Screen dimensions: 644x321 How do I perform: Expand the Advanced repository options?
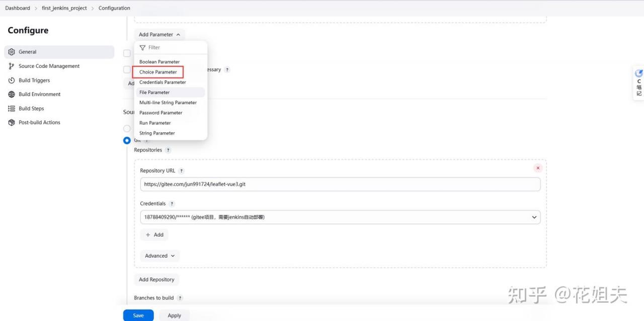(x=159, y=256)
